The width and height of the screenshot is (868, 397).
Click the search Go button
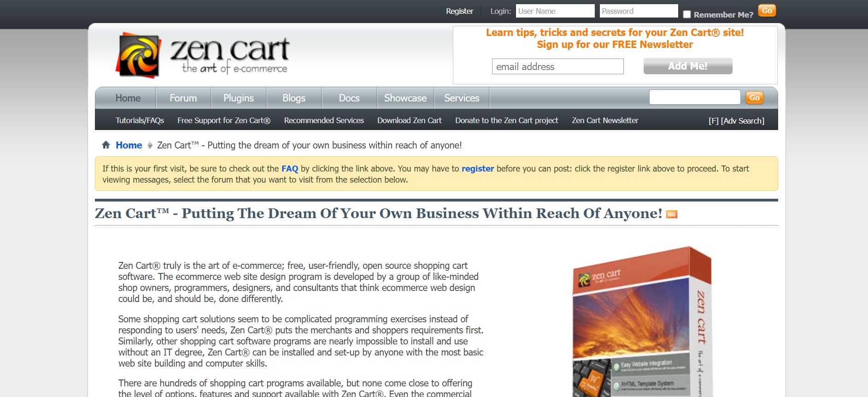[x=755, y=98]
